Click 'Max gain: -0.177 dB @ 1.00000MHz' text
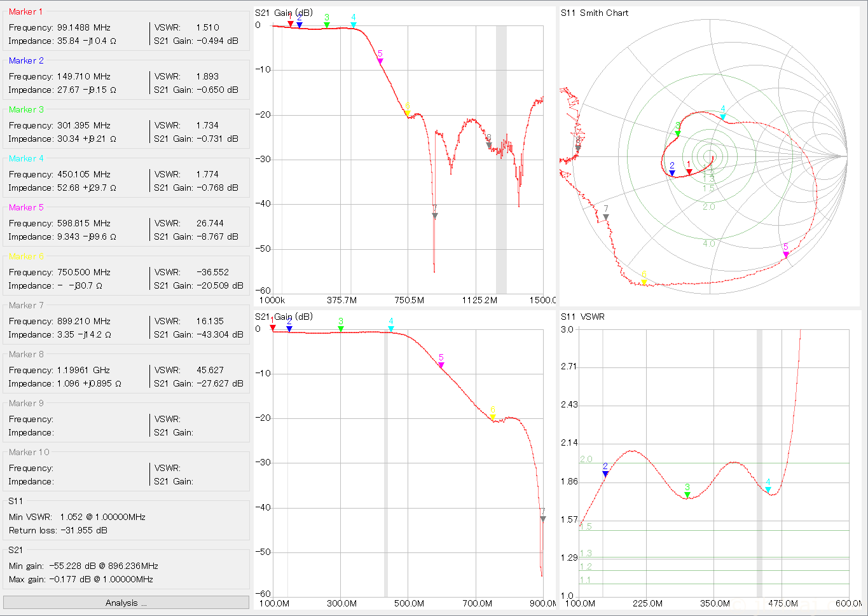This screenshot has height=616, width=868. [81, 579]
